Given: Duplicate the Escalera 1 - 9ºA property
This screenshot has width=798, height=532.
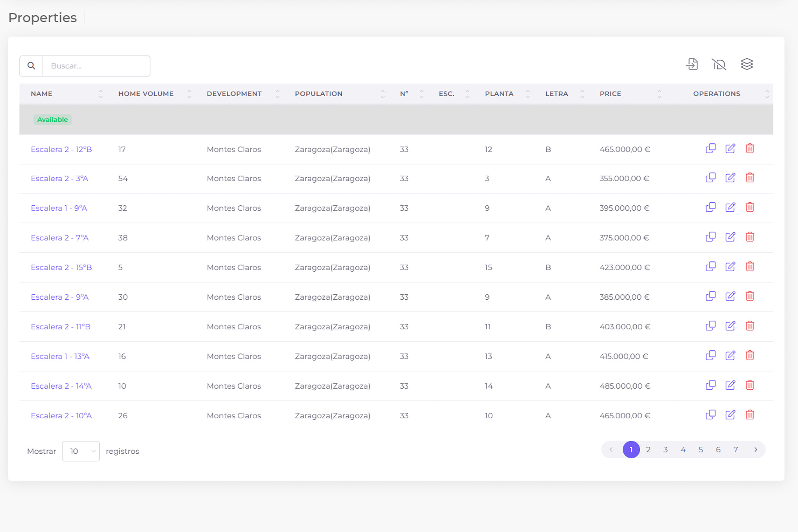Looking at the screenshot, I should [x=711, y=207].
